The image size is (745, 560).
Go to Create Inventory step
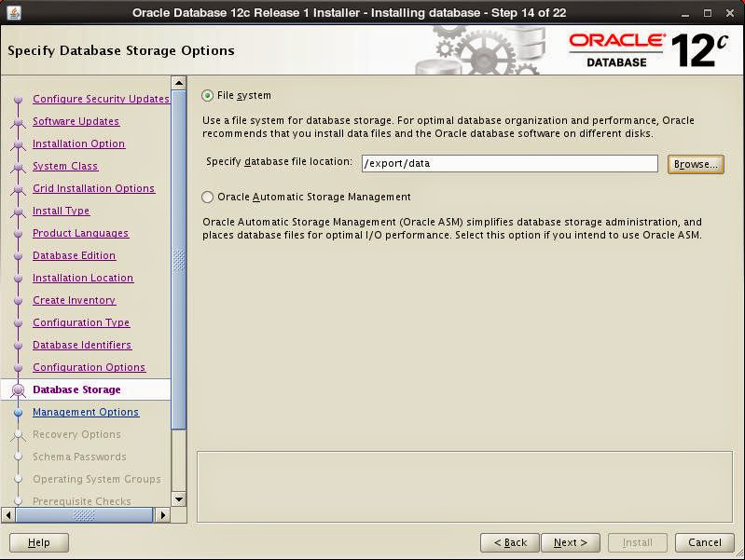point(74,300)
